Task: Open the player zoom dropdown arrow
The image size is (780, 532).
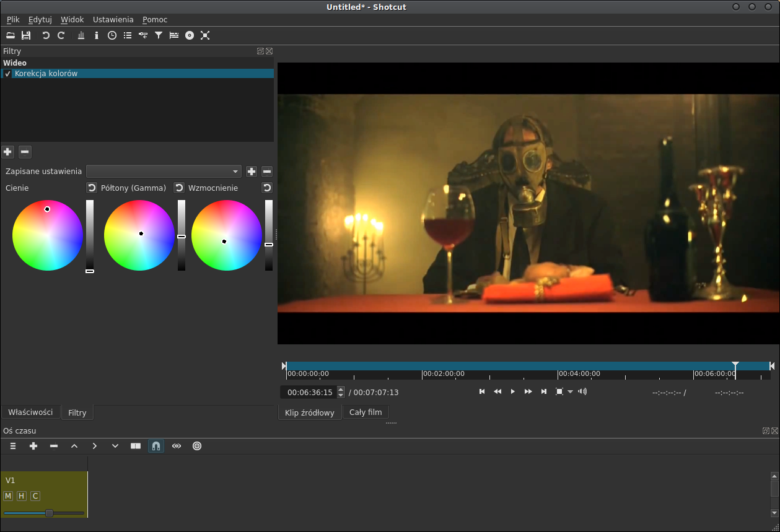Action: (571, 392)
